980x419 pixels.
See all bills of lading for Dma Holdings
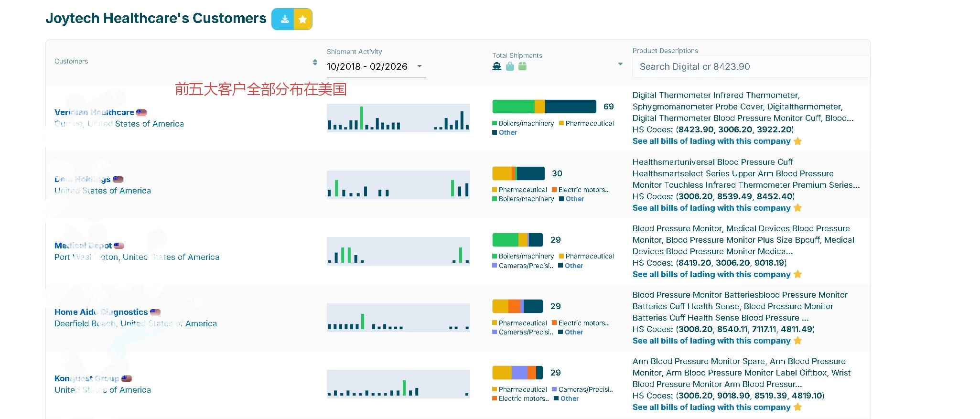711,208
